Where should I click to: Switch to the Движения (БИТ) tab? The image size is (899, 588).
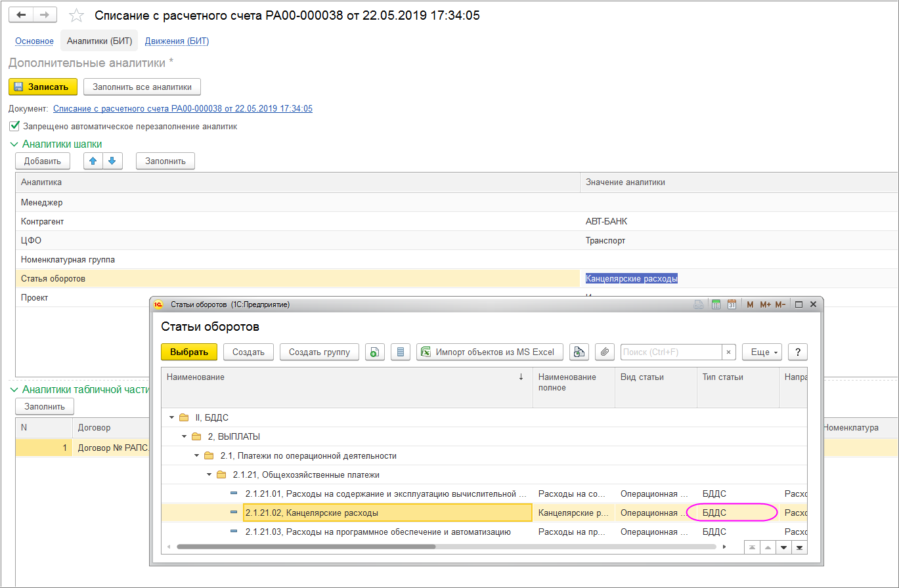tap(177, 41)
